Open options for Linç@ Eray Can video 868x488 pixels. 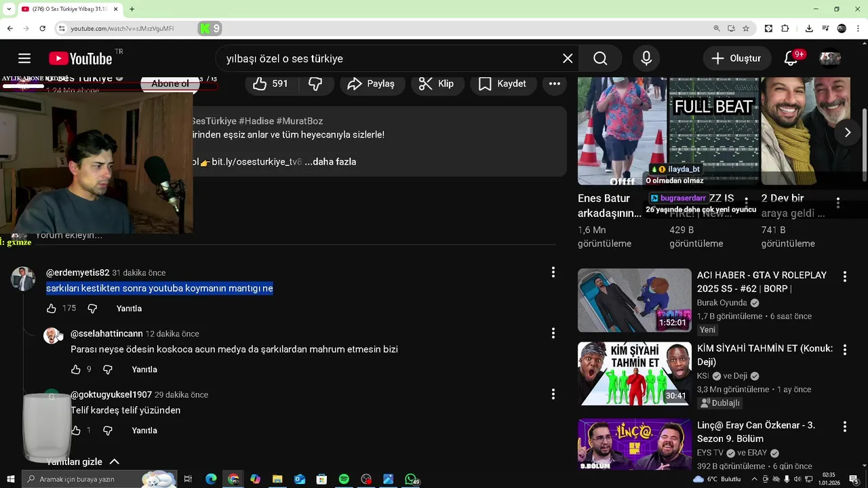[845, 427]
